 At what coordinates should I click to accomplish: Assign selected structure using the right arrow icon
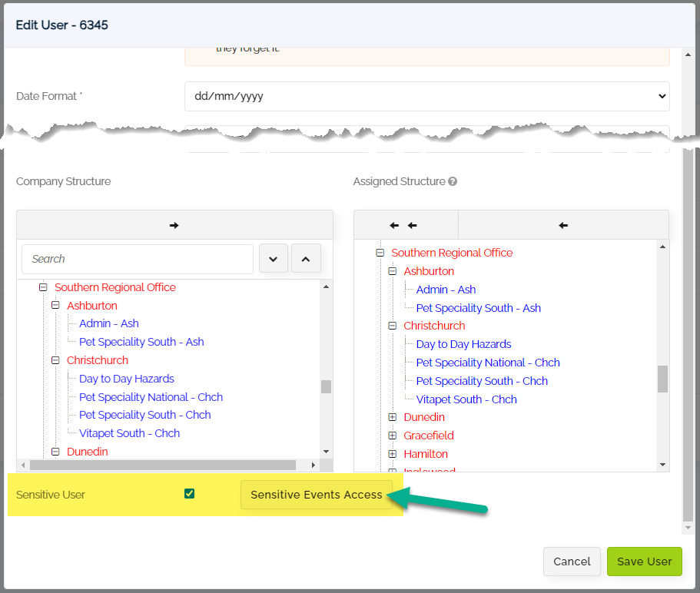(174, 225)
